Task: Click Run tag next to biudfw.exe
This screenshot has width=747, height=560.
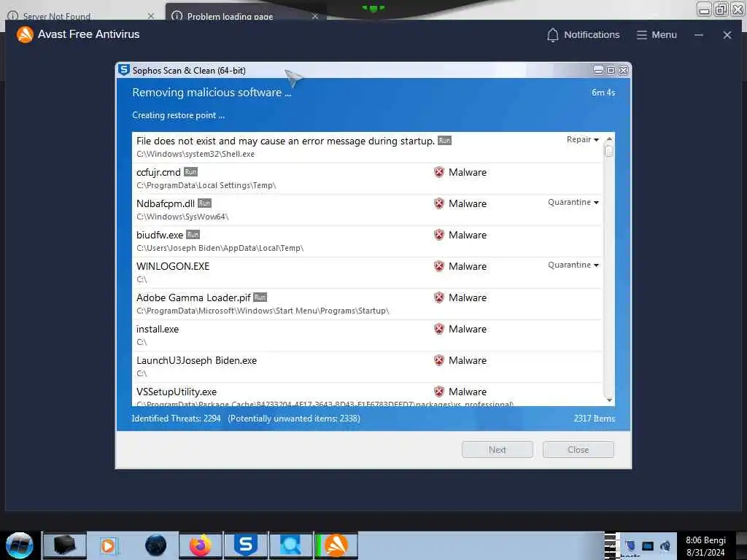Action: tap(193, 235)
